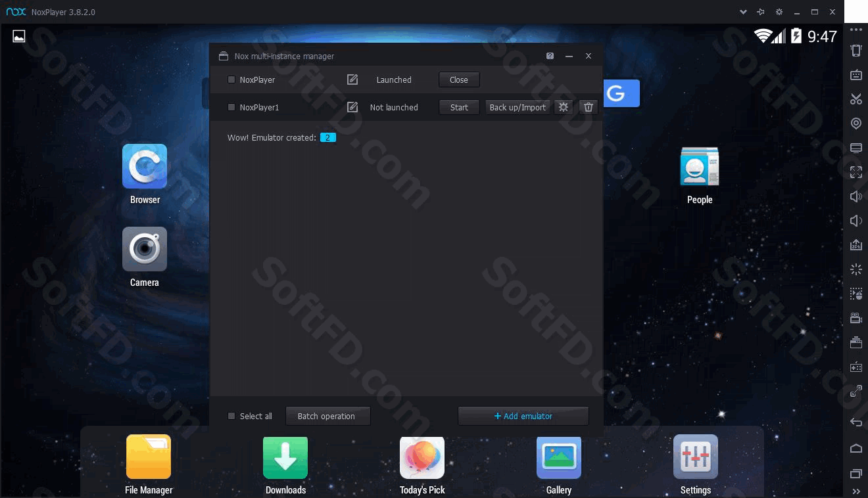Delete NoxPlayer1 with trash icon

click(589, 107)
